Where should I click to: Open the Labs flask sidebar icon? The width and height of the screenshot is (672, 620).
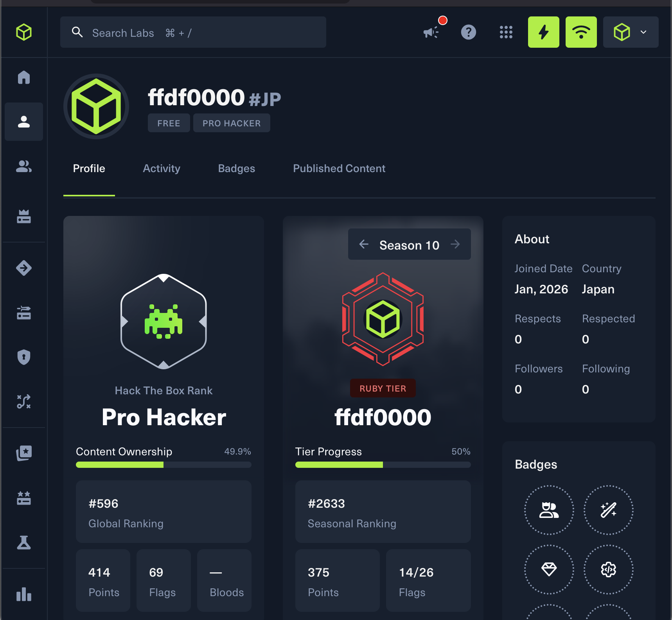24,543
